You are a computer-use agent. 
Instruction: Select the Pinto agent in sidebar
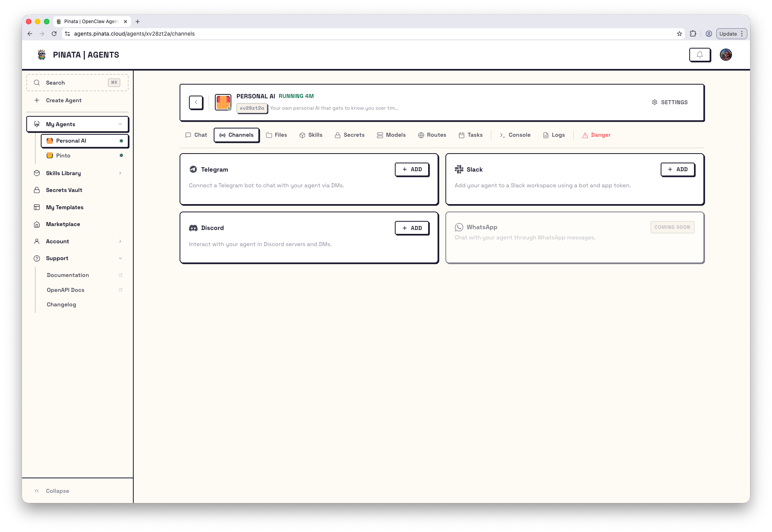click(85, 156)
